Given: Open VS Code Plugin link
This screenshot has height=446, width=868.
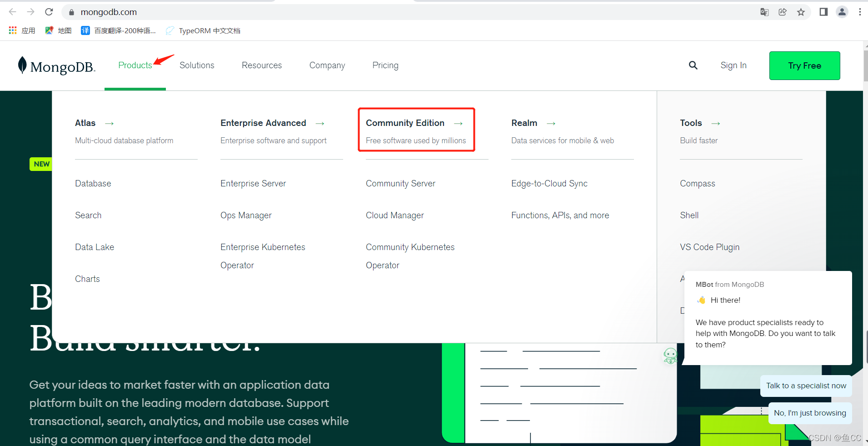Looking at the screenshot, I should click(709, 247).
